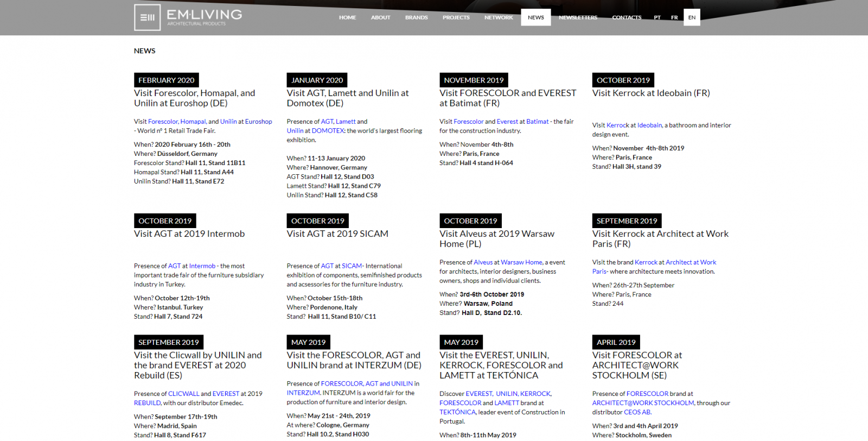Go to Contacts page

(x=627, y=17)
